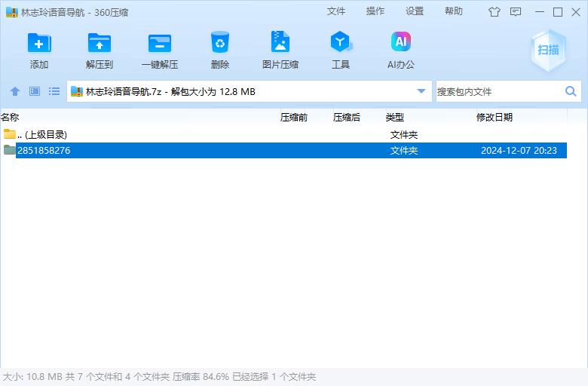Open the 图片压缩 image compression tool
This screenshot has height=386, width=588.
[280, 41]
